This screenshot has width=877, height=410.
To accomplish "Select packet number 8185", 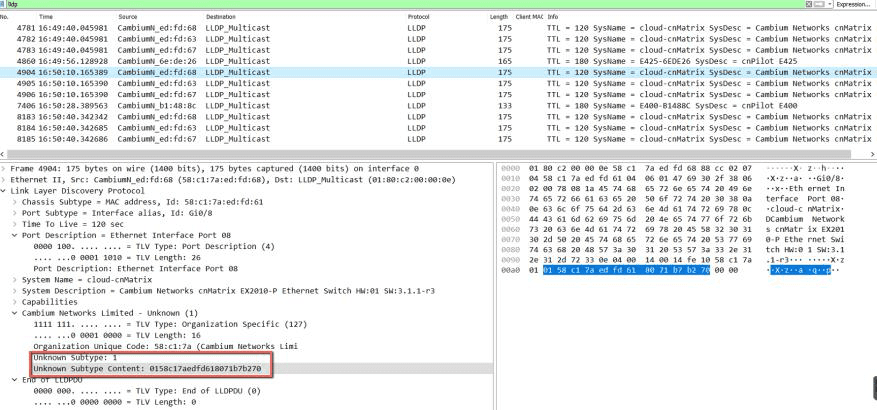I will (x=438, y=139).
